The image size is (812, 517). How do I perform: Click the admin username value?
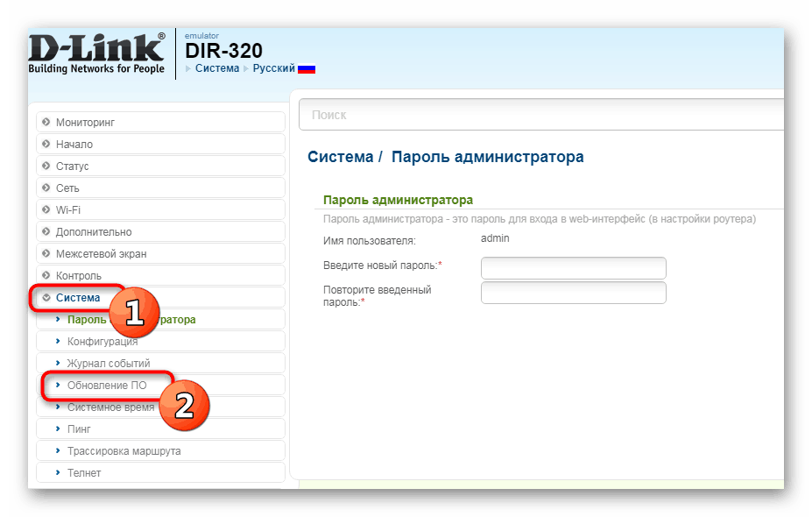tap(495, 238)
